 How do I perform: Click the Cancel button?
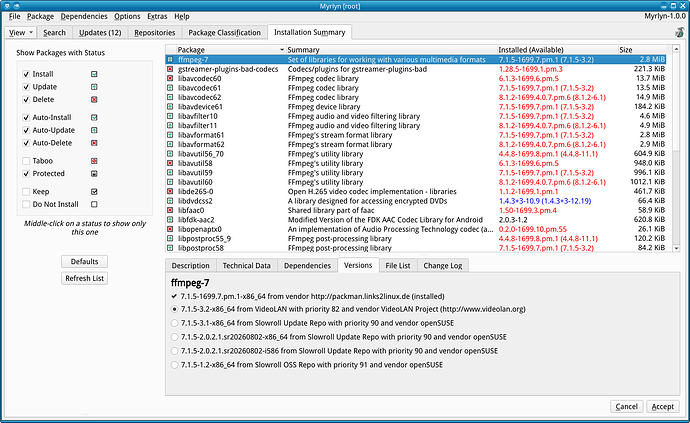627,406
